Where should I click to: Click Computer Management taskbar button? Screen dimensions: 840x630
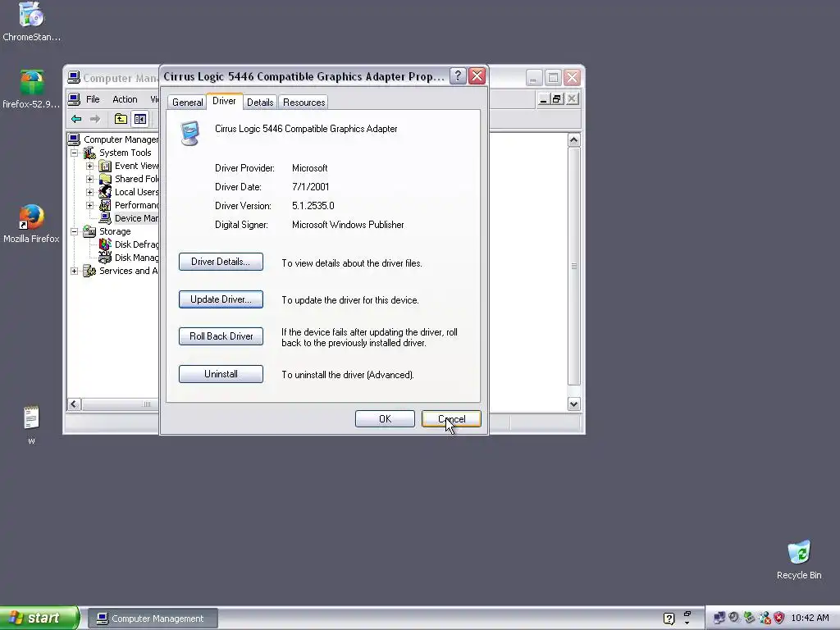153,619
